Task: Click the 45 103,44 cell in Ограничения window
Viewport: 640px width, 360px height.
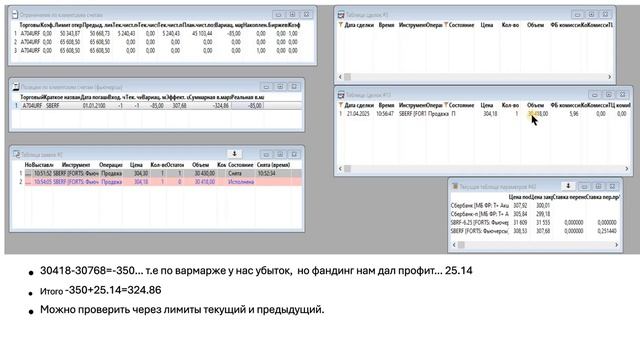Action: click(x=202, y=33)
